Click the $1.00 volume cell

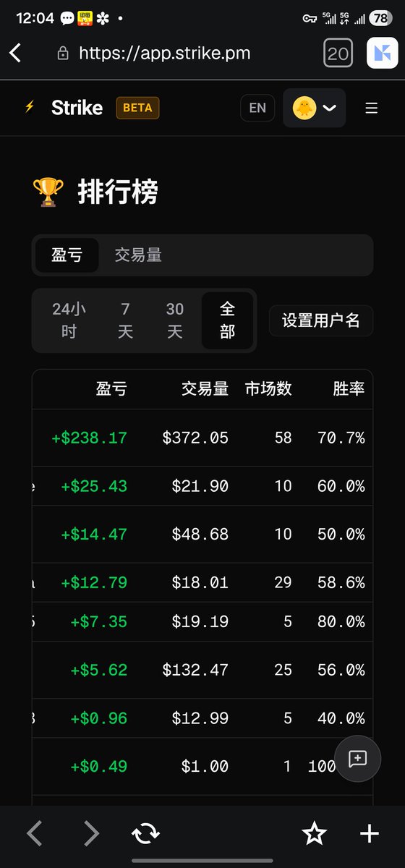click(x=205, y=766)
